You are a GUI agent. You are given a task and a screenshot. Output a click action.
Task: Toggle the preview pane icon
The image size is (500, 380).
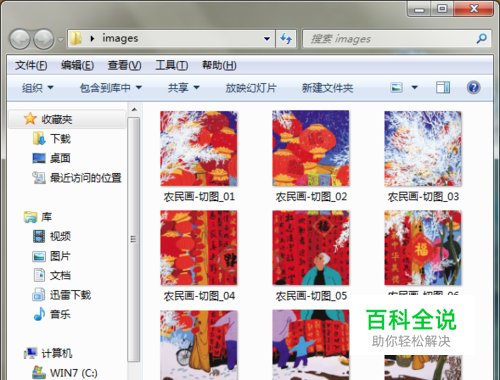coord(443,88)
